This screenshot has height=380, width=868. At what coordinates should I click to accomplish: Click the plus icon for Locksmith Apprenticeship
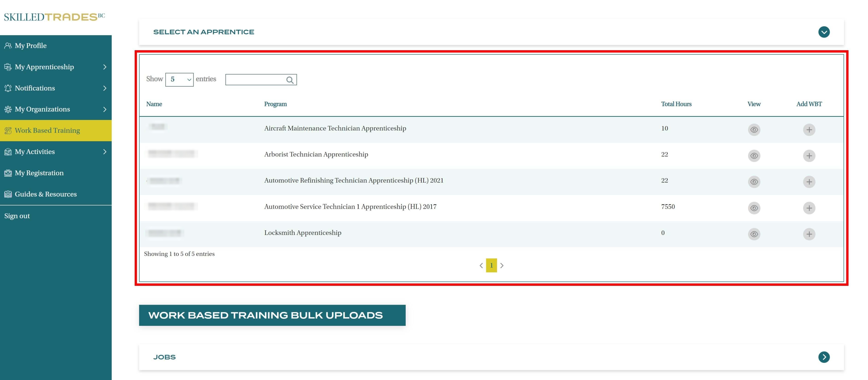click(x=809, y=234)
